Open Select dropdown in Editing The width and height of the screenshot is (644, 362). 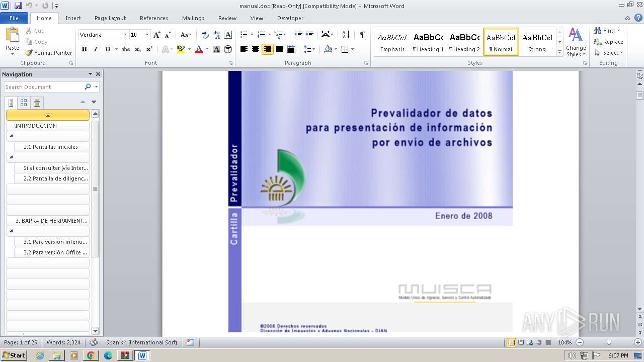609,53
